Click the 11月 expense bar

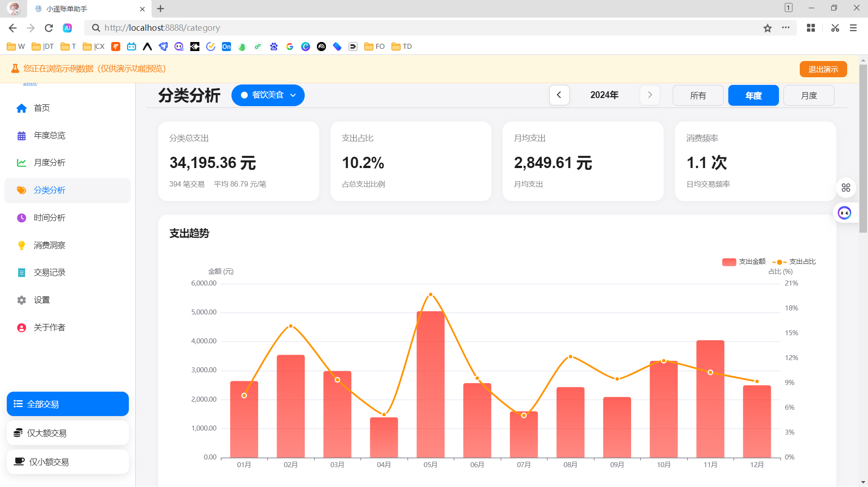(x=710, y=399)
